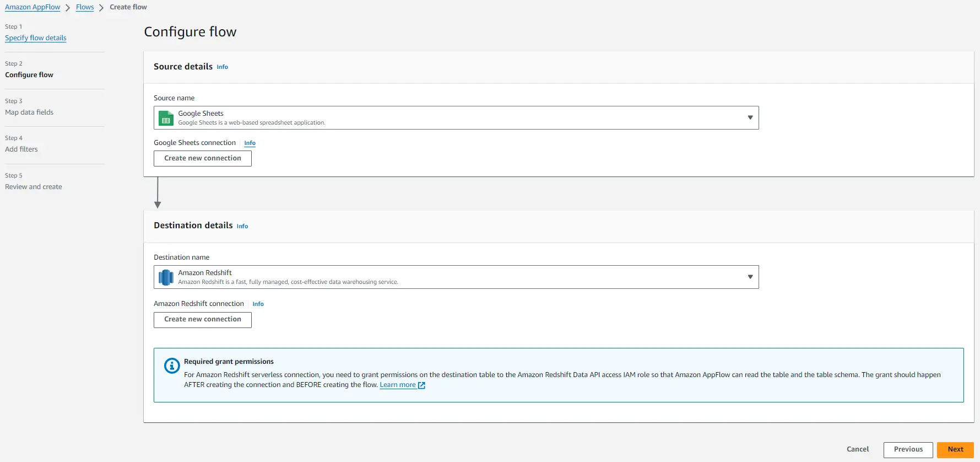Viewport: 980px width, 462px height.
Task: Click the info circle icon in permissions alert
Action: (x=172, y=366)
